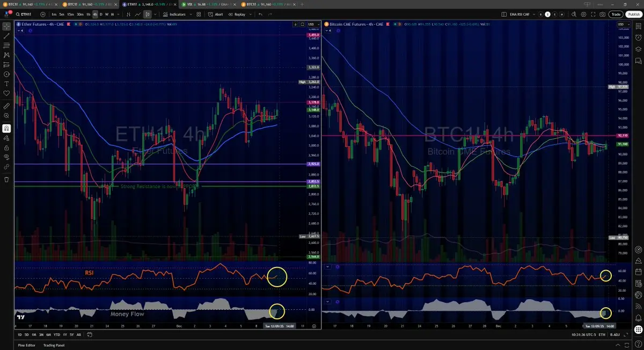
Task: Choose the bars chart style icon
Action: 129,14
